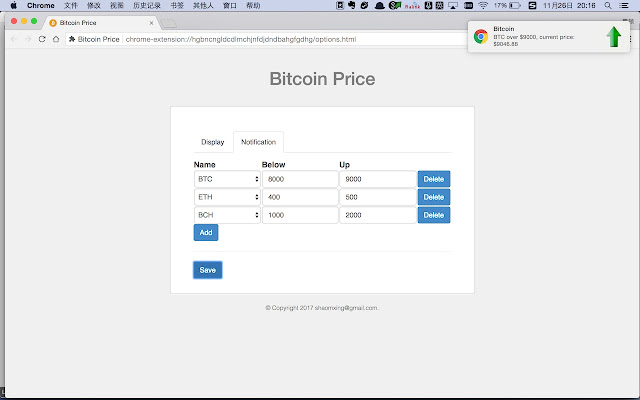Screen dimensions: 640x400
Task: Click the address bar URL
Action: click(x=241, y=39)
